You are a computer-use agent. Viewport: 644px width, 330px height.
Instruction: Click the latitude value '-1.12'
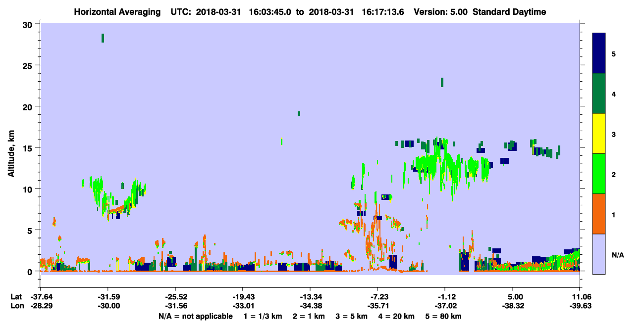[445, 297]
